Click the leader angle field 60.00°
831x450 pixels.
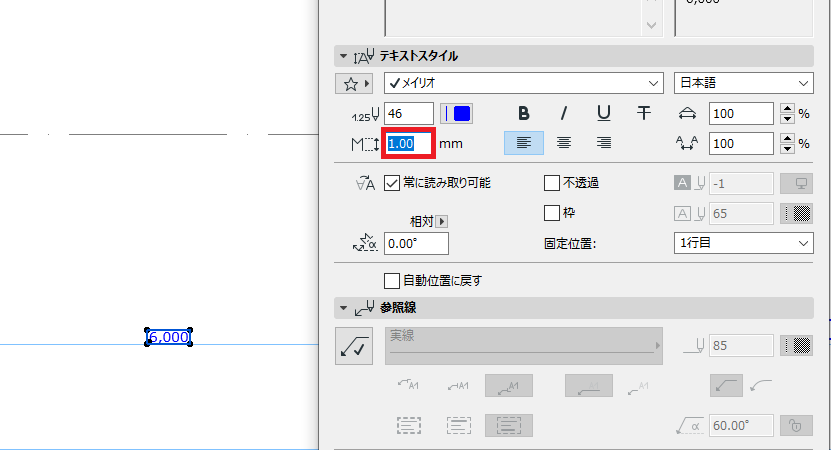(x=741, y=426)
